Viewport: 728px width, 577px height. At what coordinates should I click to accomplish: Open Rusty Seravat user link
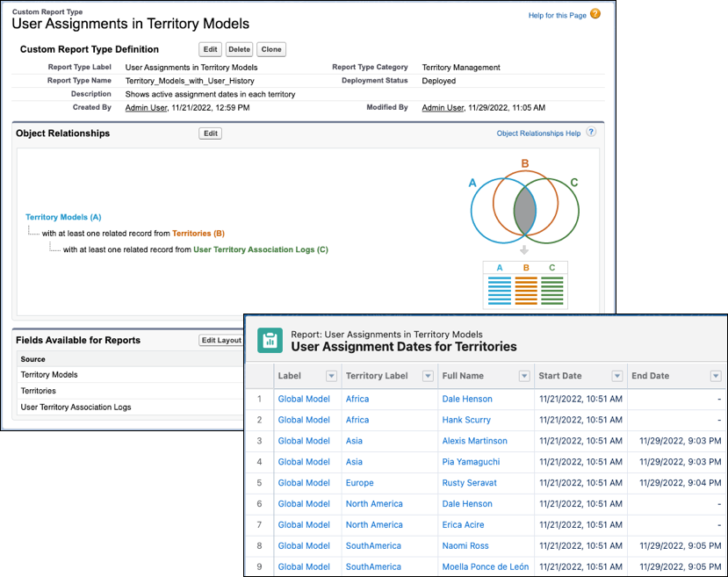coord(470,483)
